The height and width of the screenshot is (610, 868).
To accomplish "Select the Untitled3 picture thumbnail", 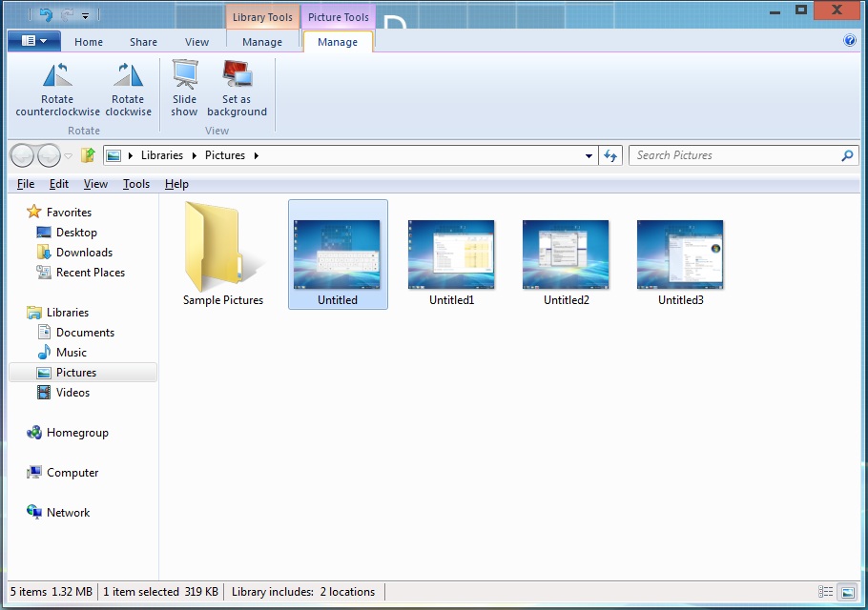I will click(x=680, y=263).
